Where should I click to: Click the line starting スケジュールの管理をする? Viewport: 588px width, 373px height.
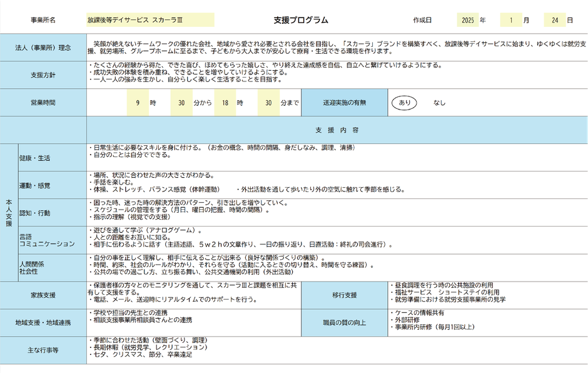click(x=180, y=210)
